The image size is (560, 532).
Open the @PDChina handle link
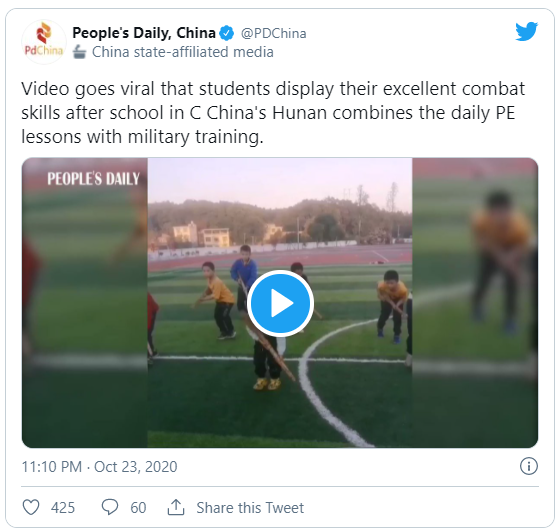274,33
